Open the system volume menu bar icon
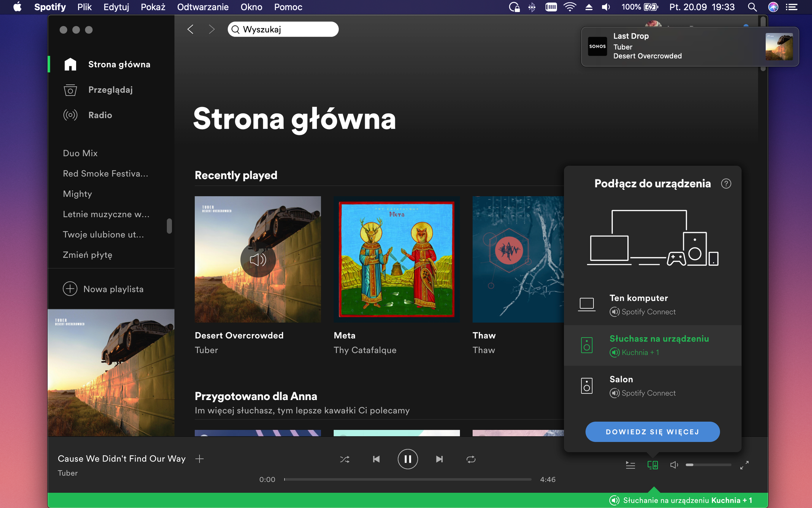The width and height of the screenshot is (812, 508). click(x=606, y=7)
